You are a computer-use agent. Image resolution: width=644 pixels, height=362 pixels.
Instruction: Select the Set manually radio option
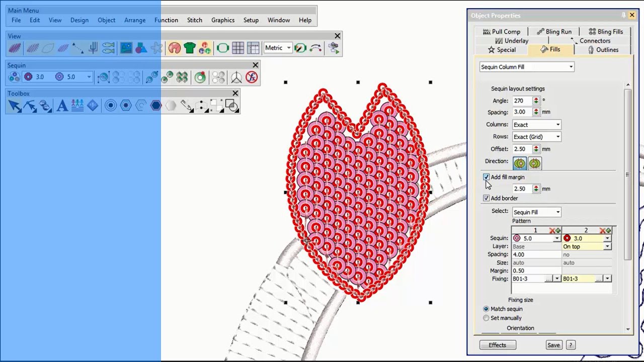point(486,318)
